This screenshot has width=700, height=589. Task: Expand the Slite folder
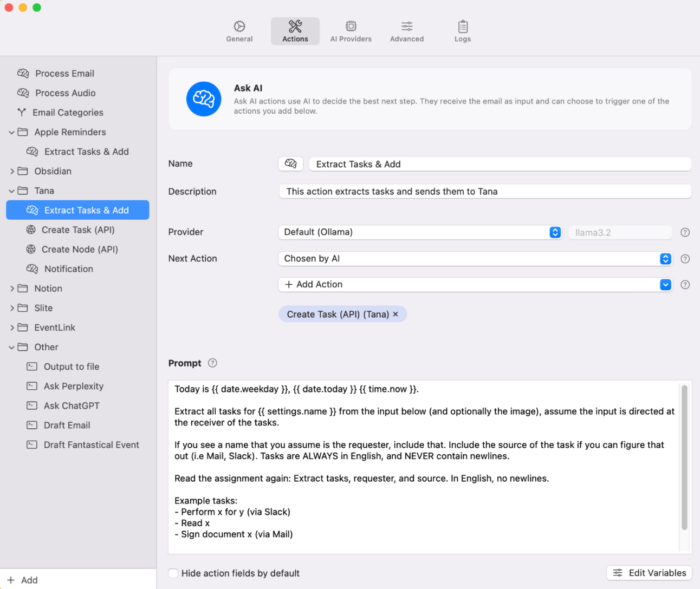coord(11,308)
